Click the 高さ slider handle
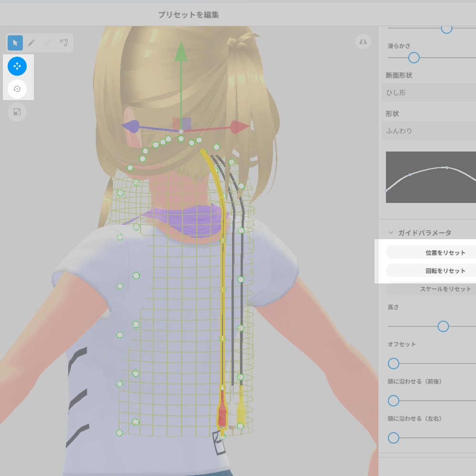Screen dimensions: 476x476 tap(443, 326)
